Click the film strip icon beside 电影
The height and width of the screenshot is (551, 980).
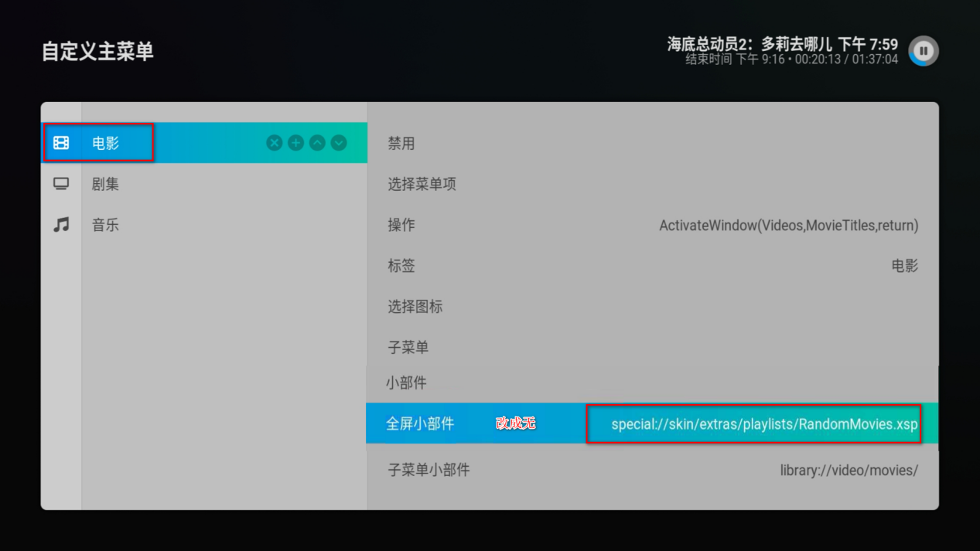tap(61, 143)
